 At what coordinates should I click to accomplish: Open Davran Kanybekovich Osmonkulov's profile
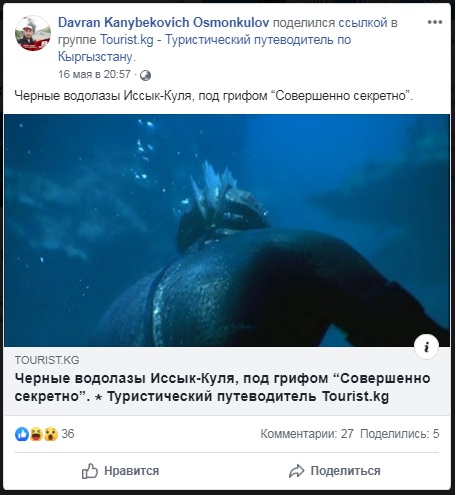click(163, 23)
